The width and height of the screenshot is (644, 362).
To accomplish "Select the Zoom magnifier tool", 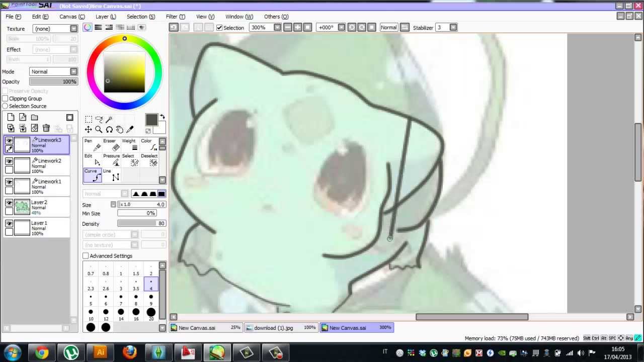I will click(x=99, y=130).
